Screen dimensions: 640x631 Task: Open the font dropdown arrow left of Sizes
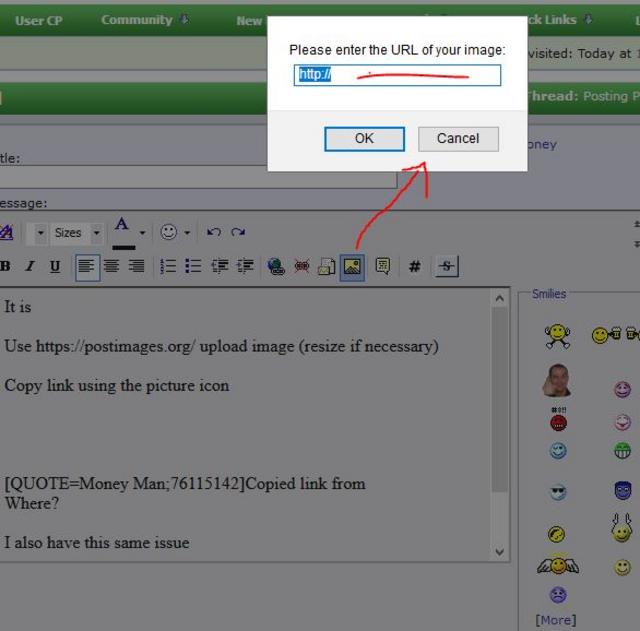click(40, 233)
